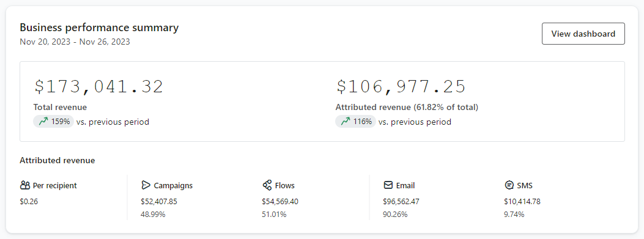Click the Attributed revenue section heading
Screen dimensions: 644x239
pyautogui.click(x=57, y=161)
